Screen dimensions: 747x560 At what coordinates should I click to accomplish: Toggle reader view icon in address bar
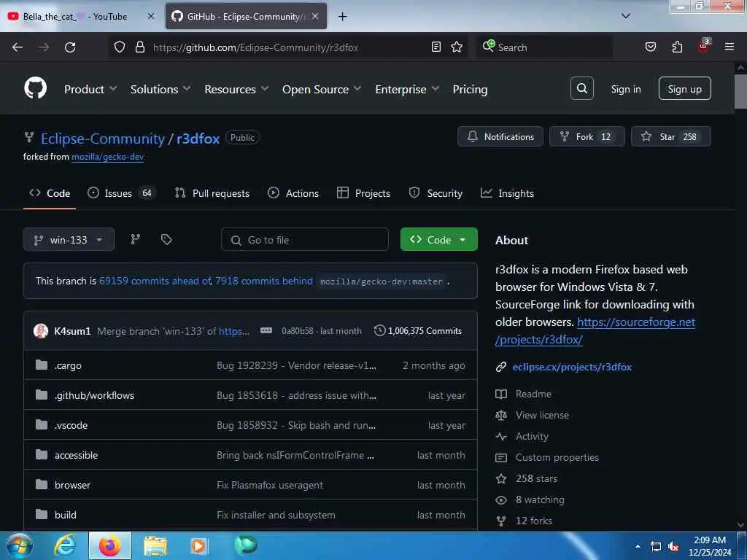click(436, 47)
